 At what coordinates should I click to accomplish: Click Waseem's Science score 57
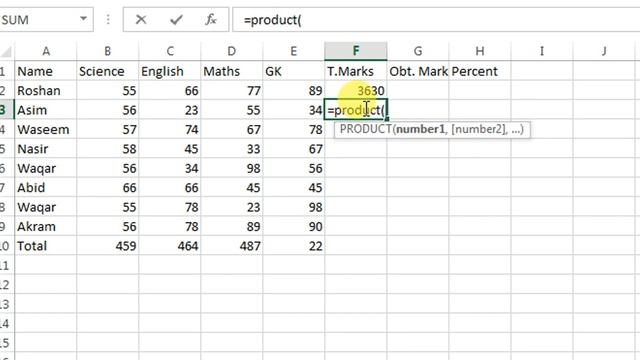click(108, 129)
